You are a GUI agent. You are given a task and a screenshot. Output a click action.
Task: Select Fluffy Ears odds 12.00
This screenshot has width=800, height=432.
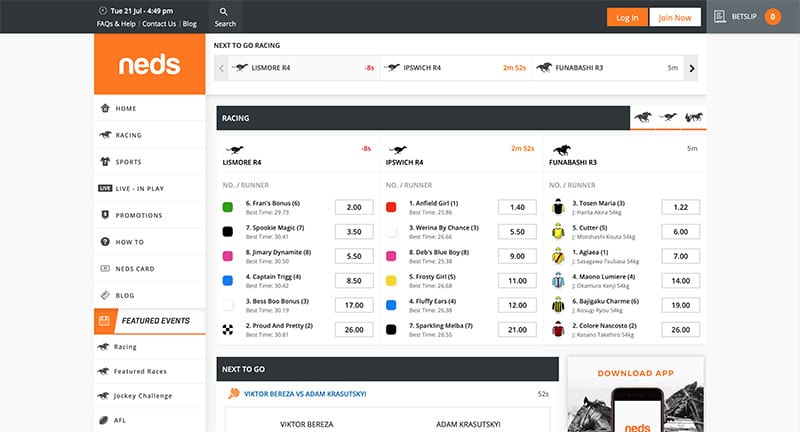pyautogui.click(x=517, y=305)
